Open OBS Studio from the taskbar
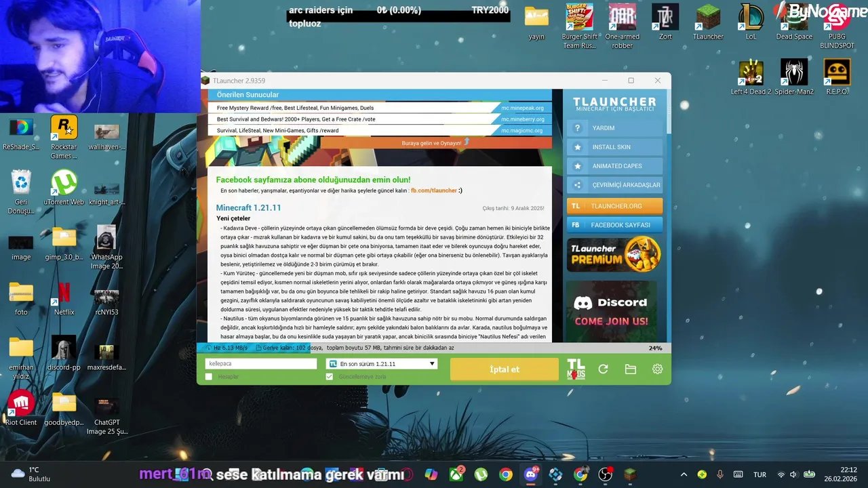Viewport: 868px width, 488px height. click(606, 474)
